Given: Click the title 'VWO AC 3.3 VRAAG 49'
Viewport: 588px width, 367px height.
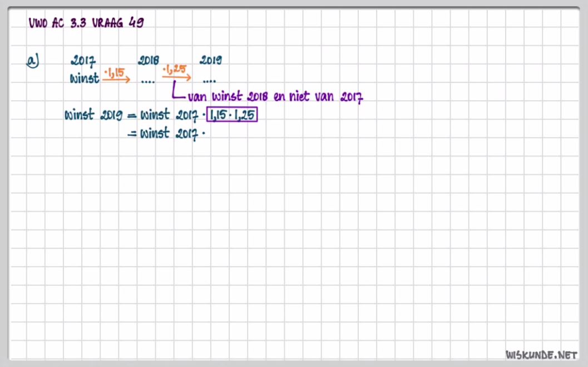Looking at the screenshot, I should (87, 23).
